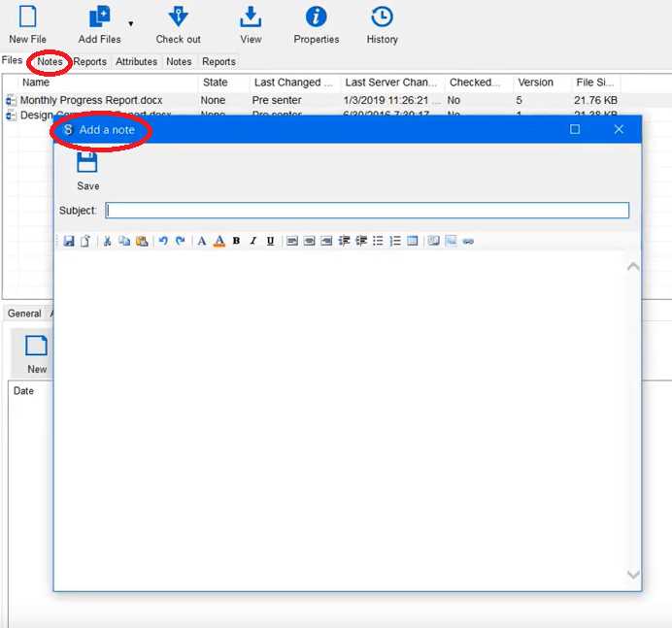672x628 pixels.
Task: Click the Undo arrow icon
Action: tap(163, 241)
